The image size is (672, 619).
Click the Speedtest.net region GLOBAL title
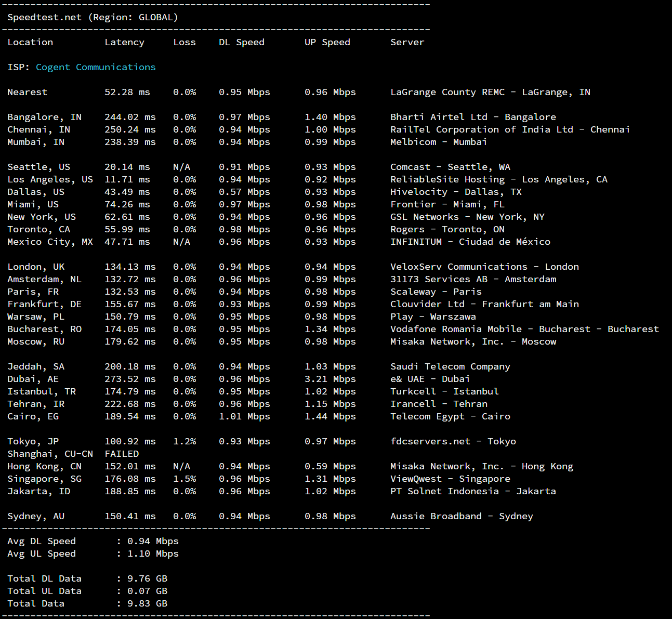click(93, 17)
